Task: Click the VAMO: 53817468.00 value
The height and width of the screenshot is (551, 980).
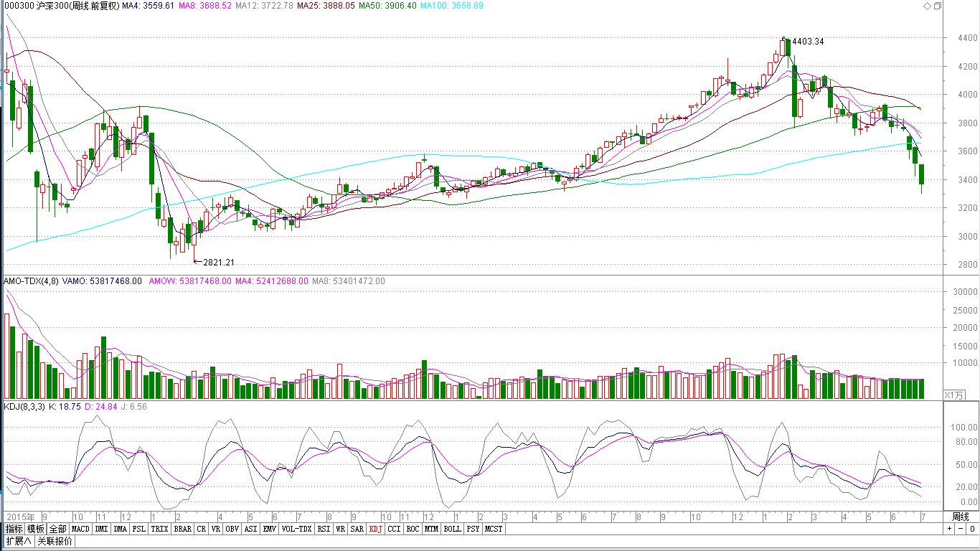Action: (x=103, y=281)
